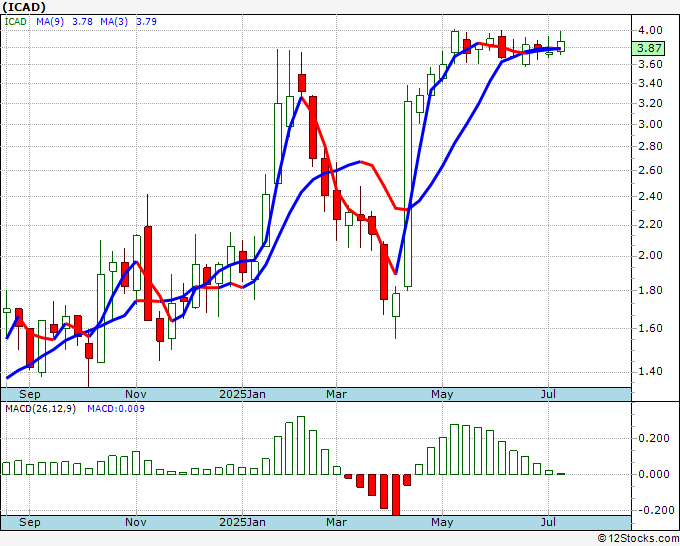This screenshot has width=680, height=546.
Task: Click the MA(3) value 3.79
Action: 146,22
